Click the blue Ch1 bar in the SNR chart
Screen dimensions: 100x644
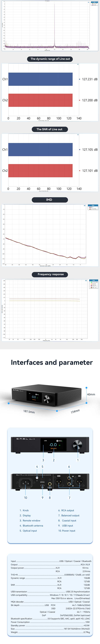(x=40, y=150)
